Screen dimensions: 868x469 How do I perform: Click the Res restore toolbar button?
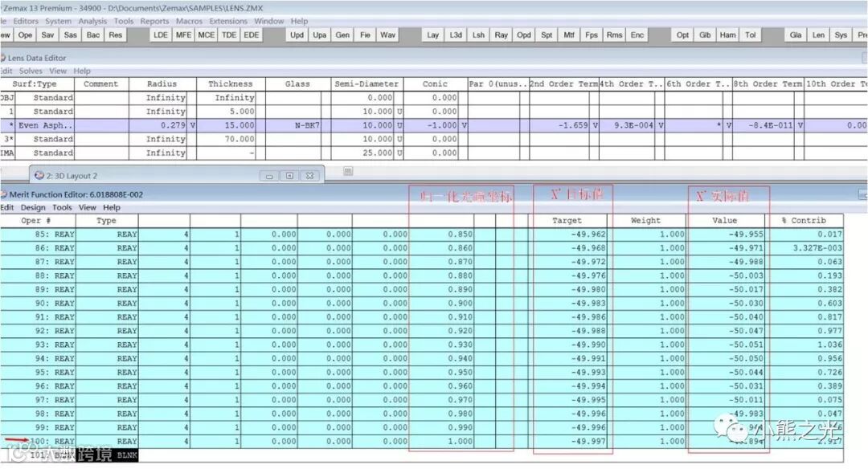[115, 35]
